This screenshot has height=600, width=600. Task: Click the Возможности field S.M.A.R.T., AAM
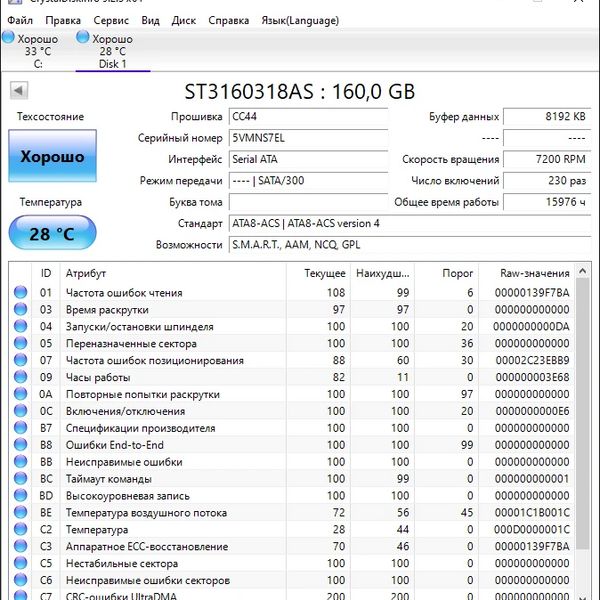point(410,245)
